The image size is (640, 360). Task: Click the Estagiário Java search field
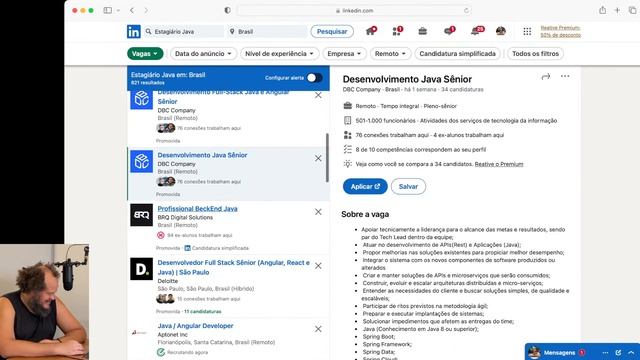[183, 31]
